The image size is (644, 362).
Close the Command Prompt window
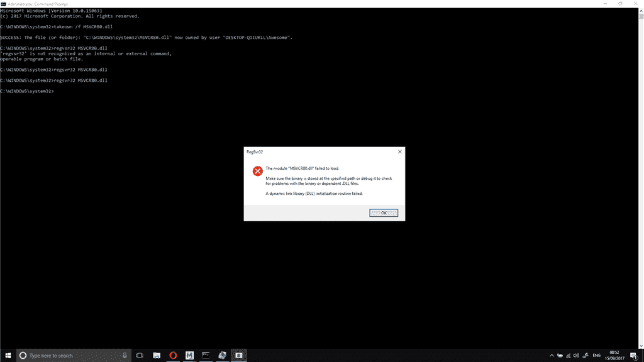point(636,4)
